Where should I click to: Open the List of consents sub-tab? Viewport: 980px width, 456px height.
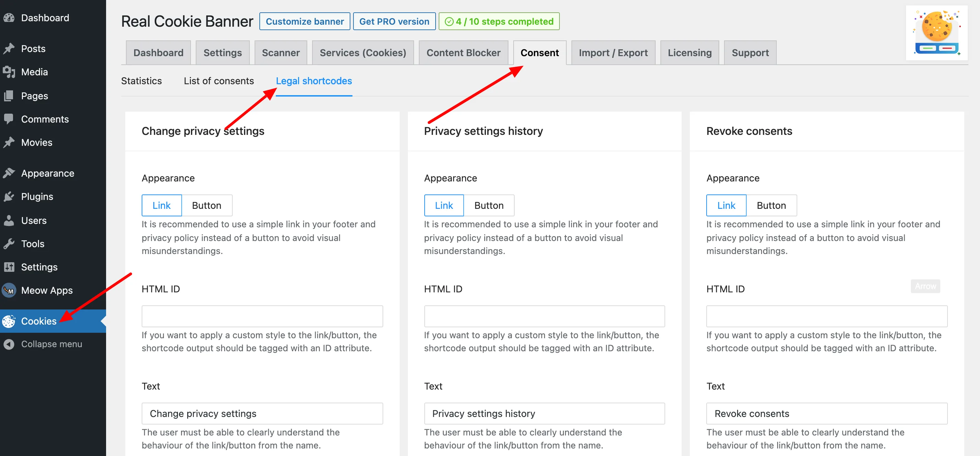click(218, 81)
